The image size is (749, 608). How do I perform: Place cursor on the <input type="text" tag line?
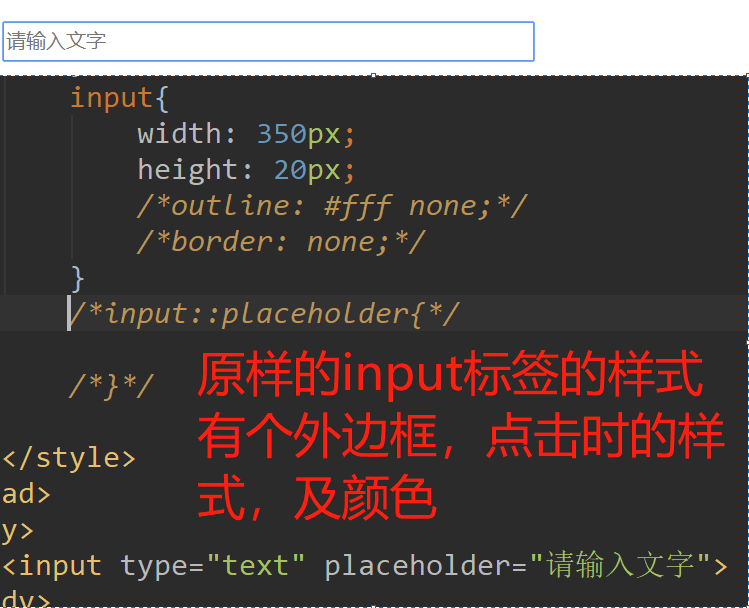(x=365, y=566)
